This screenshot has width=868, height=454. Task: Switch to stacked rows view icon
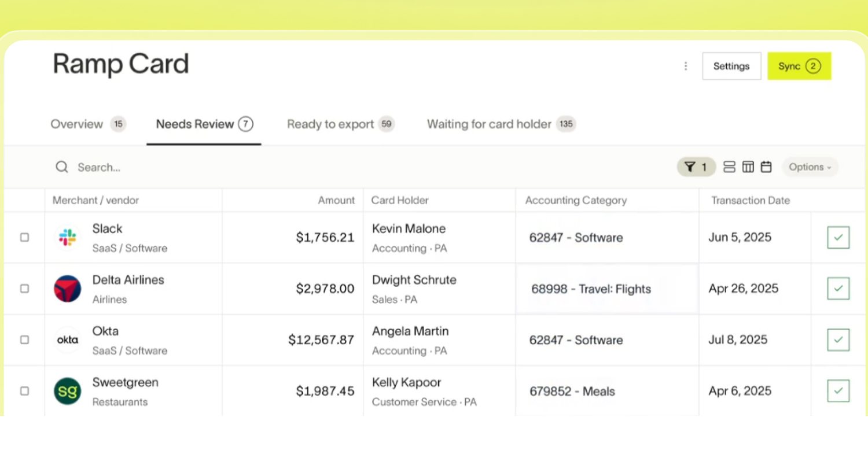click(x=730, y=167)
